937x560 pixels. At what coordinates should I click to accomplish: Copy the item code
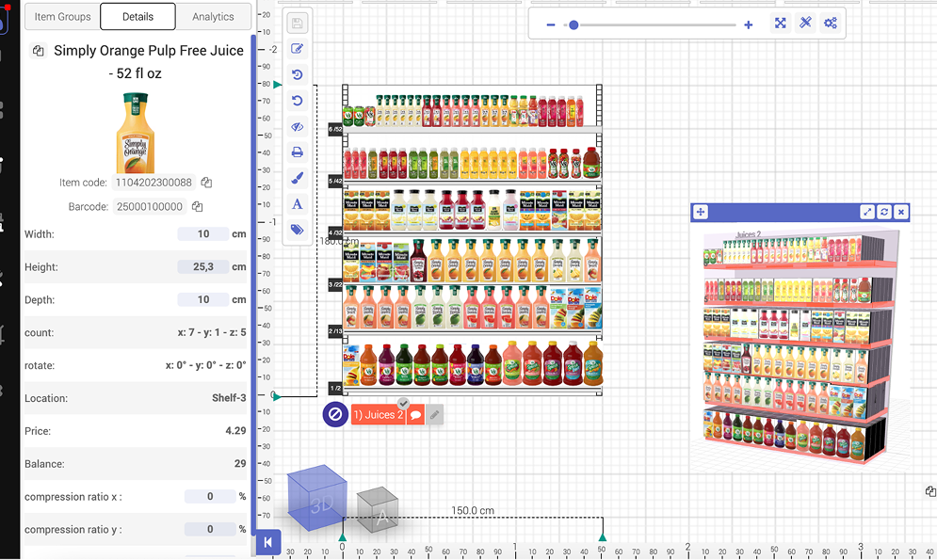coord(206,182)
